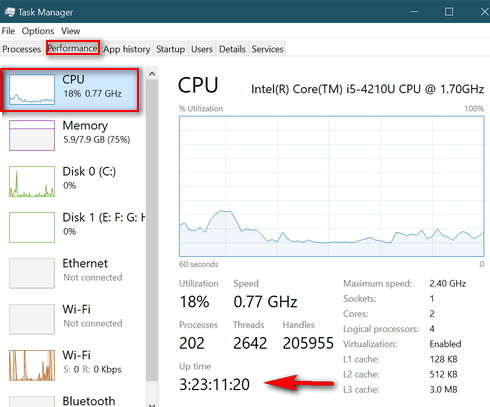
Task: Open the View menu
Action: [70, 31]
